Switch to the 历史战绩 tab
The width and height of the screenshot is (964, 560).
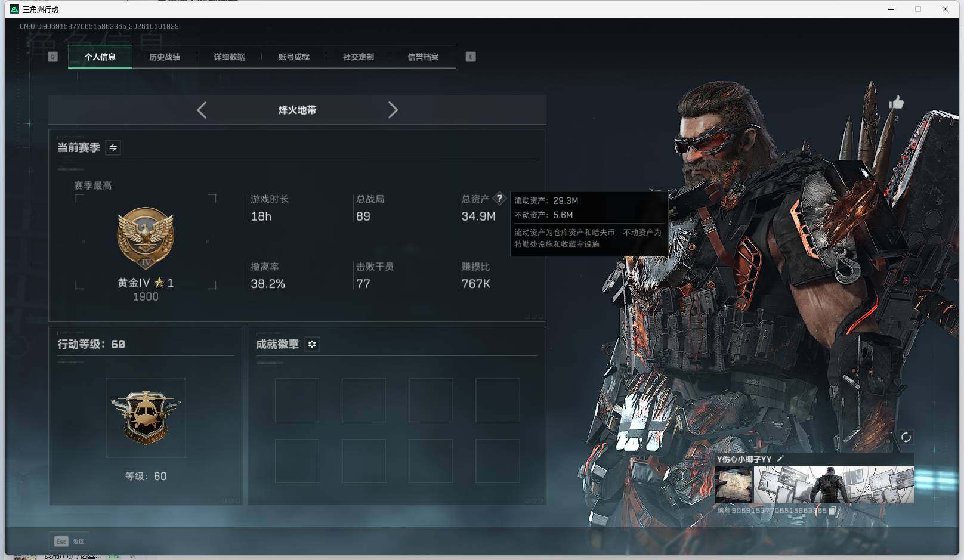point(165,57)
